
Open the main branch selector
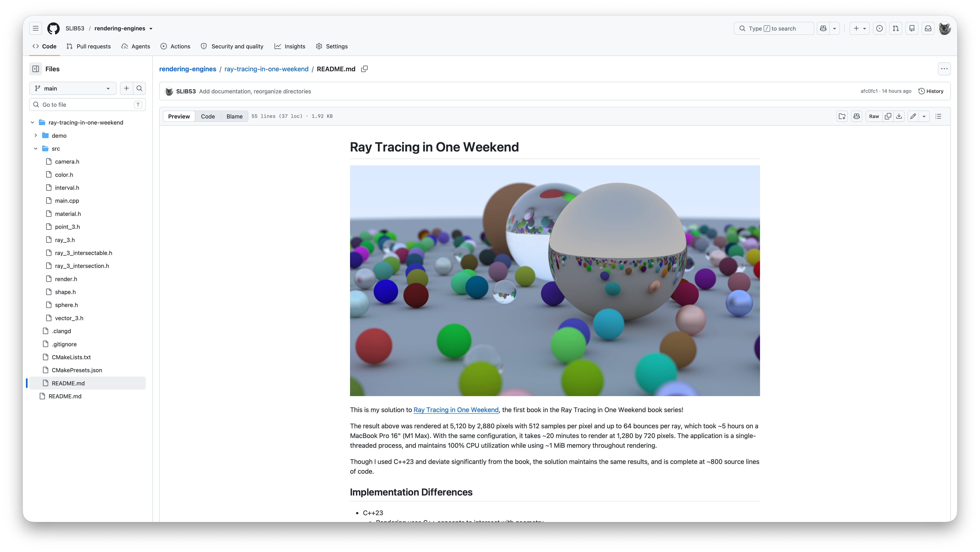tap(73, 88)
